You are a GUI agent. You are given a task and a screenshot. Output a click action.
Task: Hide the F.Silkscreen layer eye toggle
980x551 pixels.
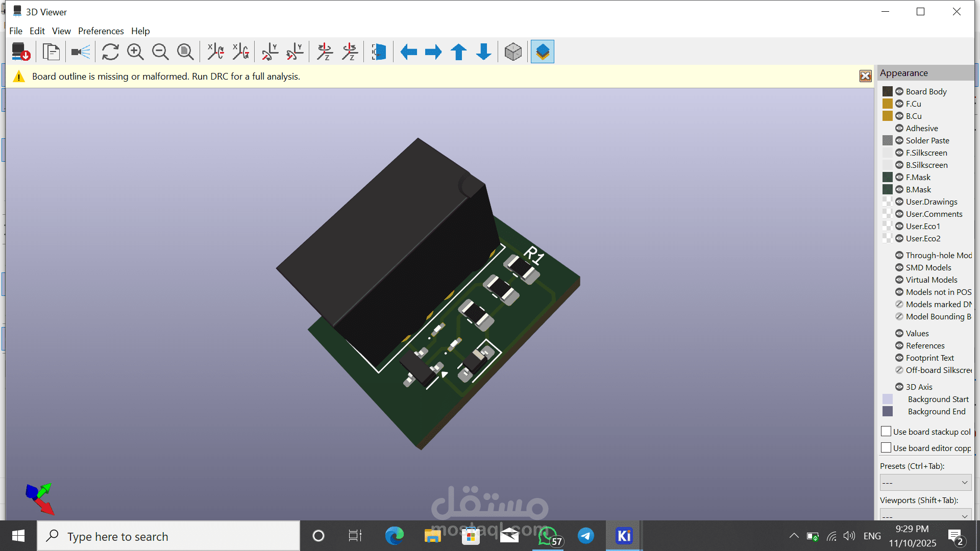(899, 153)
